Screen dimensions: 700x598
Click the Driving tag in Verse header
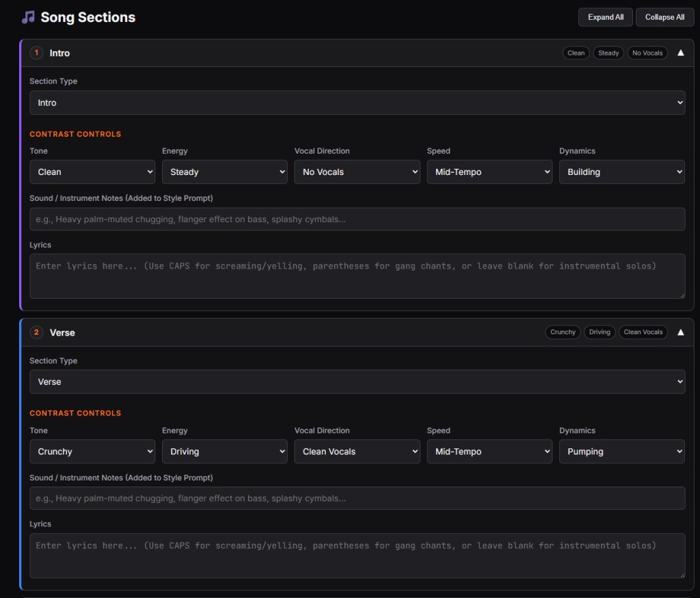click(600, 332)
